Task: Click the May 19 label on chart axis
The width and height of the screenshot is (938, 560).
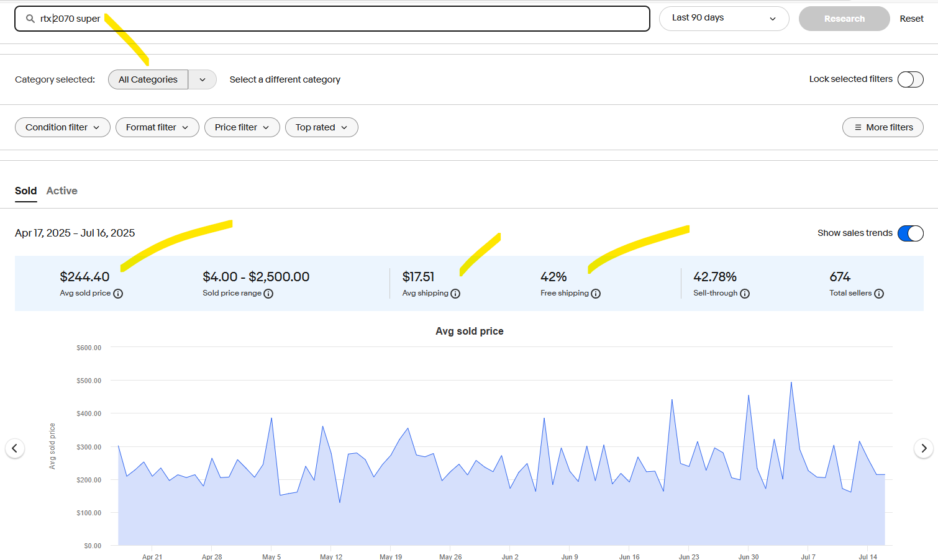Action: [x=391, y=556]
